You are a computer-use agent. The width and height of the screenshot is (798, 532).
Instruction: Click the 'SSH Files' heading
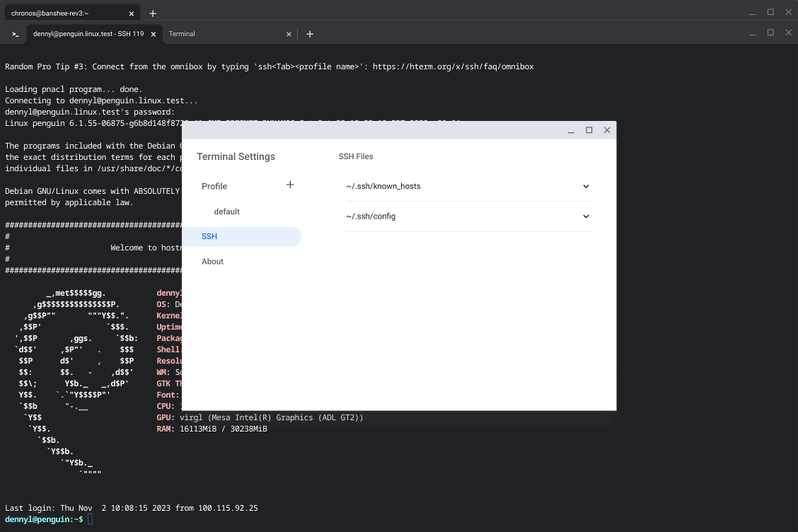(x=356, y=157)
